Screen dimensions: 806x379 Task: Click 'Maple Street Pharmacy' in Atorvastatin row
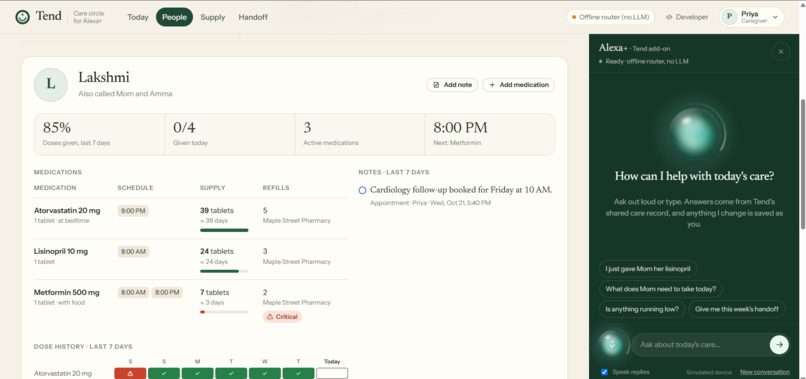[x=297, y=221]
